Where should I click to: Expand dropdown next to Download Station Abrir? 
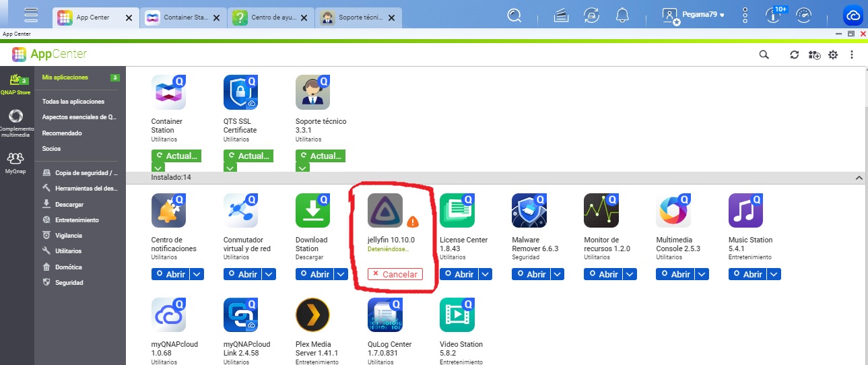click(341, 274)
